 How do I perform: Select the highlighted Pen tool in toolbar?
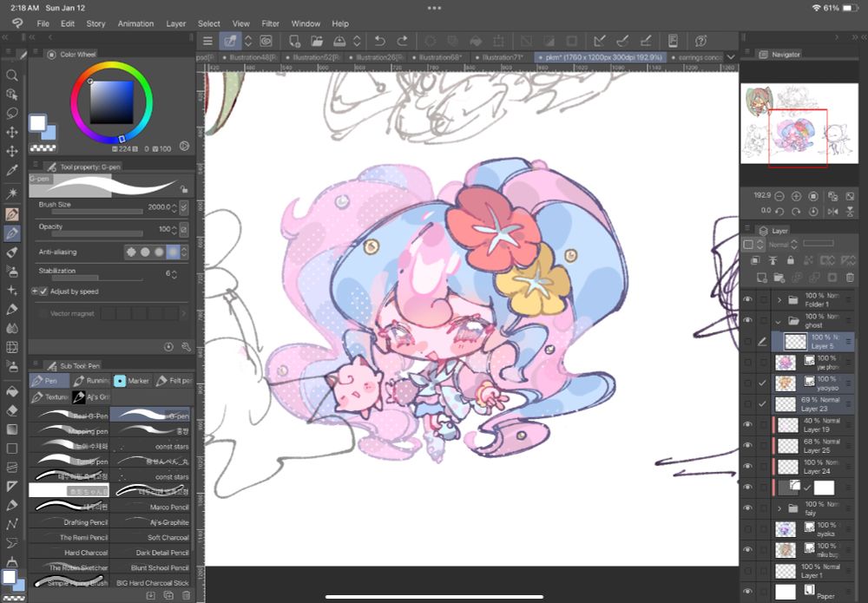11,233
